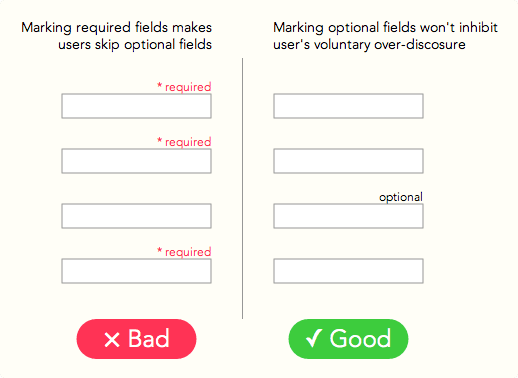Viewport: 518px width, 378px height.
Task: Focus the first field in the right column
Action: (x=348, y=106)
